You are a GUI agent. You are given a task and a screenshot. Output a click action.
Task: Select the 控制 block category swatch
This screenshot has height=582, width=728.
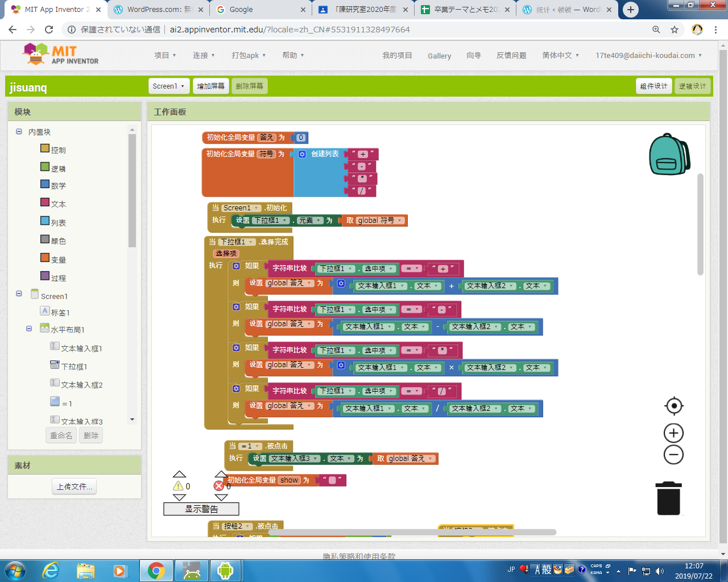pyautogui.click(x=45, y=148)
